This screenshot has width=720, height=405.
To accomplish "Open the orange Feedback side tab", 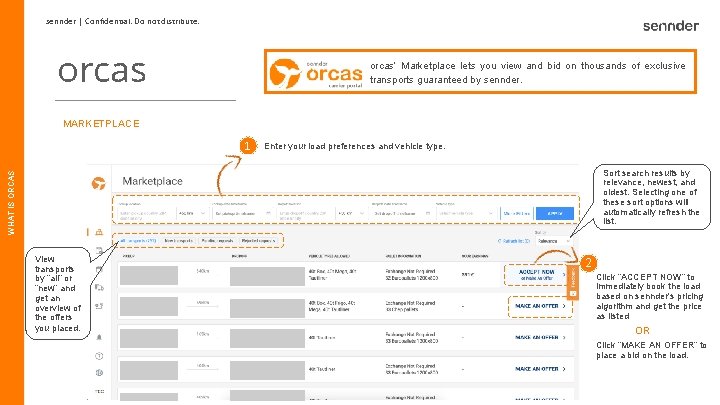I will [x=573, y=282].
